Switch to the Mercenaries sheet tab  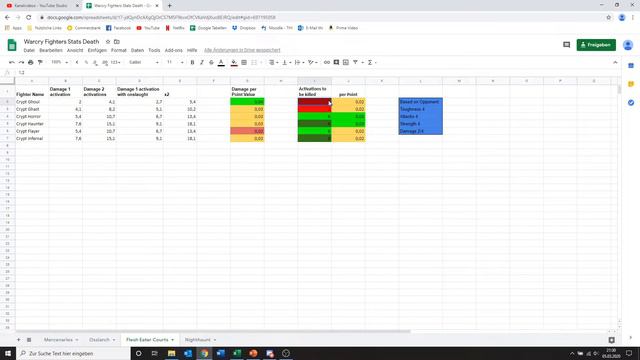click(60, 340)
